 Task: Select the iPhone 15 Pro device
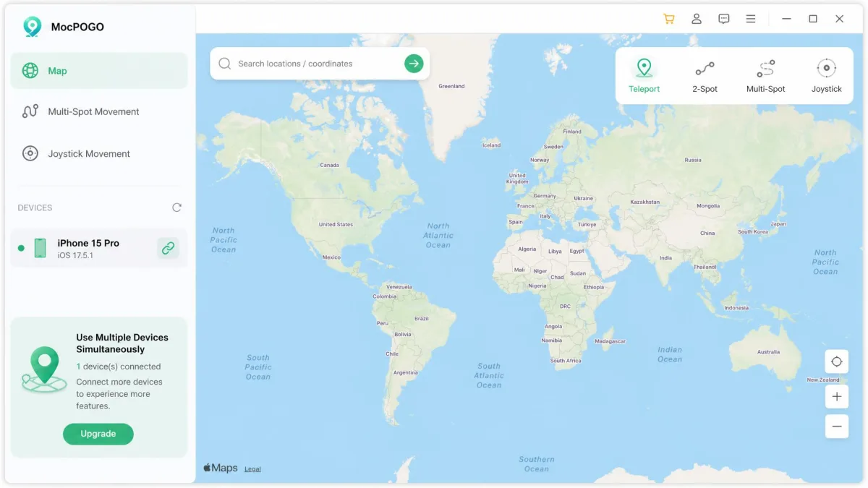[x=99, y=248]
